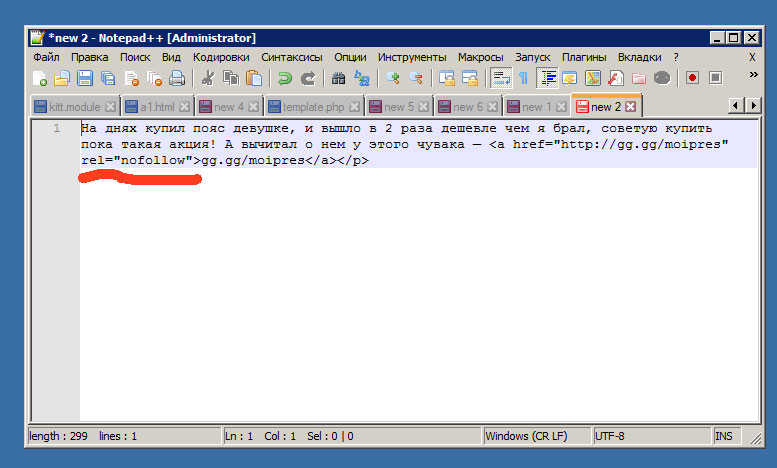The width and height of the screenshot is (777, 468).
Task: Click the UTF-8 encoding status field
Action: tap(651, 436)
